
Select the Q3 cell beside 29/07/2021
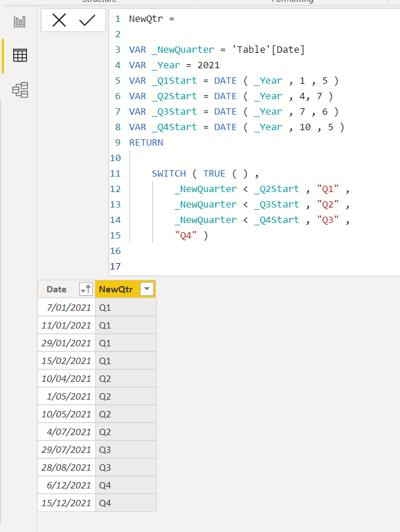pos(126,449)
